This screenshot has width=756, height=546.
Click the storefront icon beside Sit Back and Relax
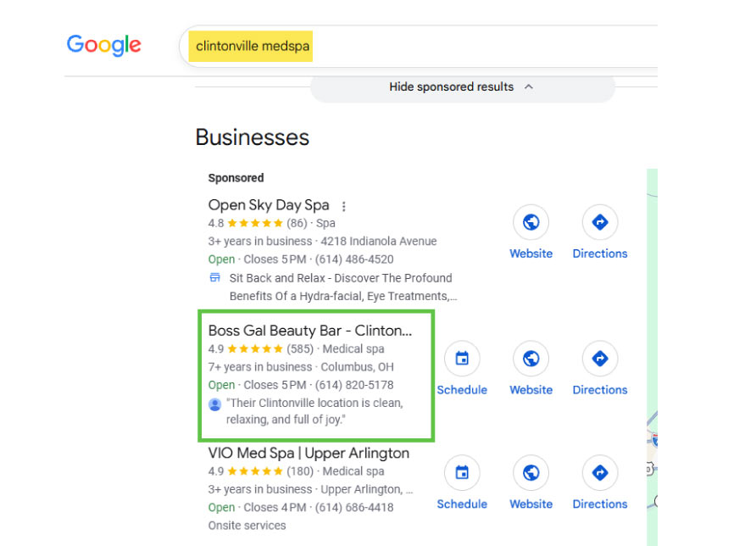click(215, 278)
